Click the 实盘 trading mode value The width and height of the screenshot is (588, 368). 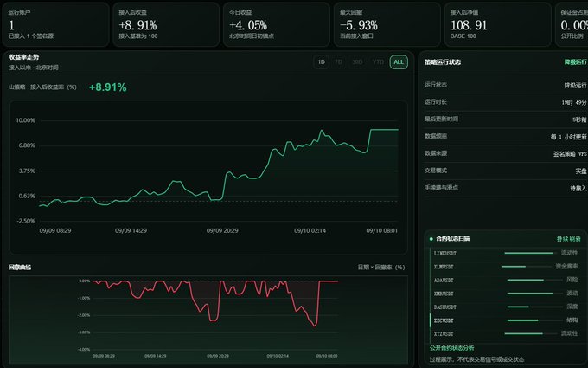click(581, 171)
